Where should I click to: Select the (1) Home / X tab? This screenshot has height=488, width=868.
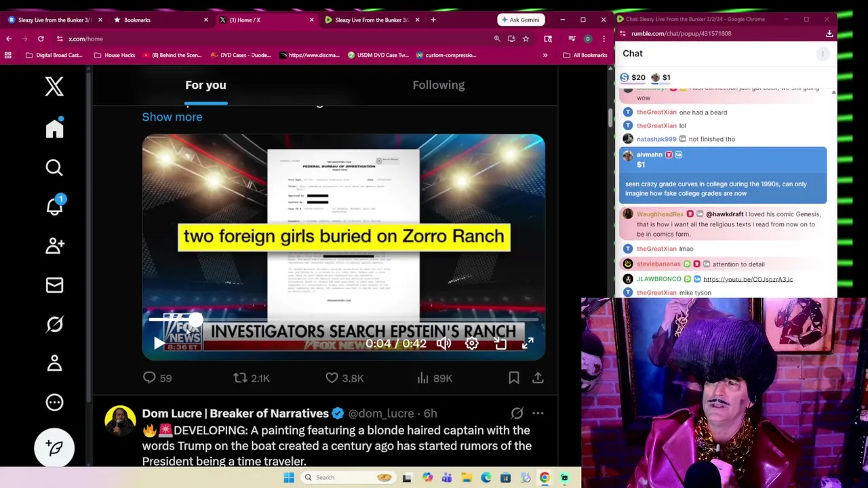coord(266,20)
